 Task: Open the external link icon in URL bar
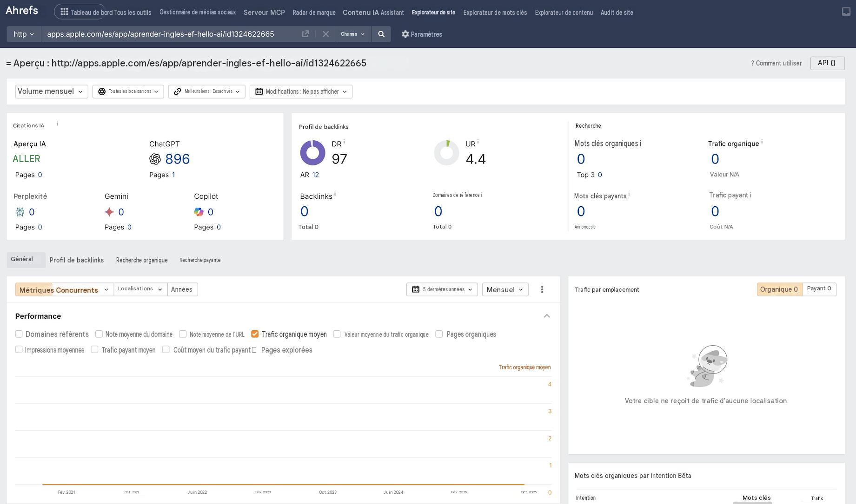tap(305, 34)
